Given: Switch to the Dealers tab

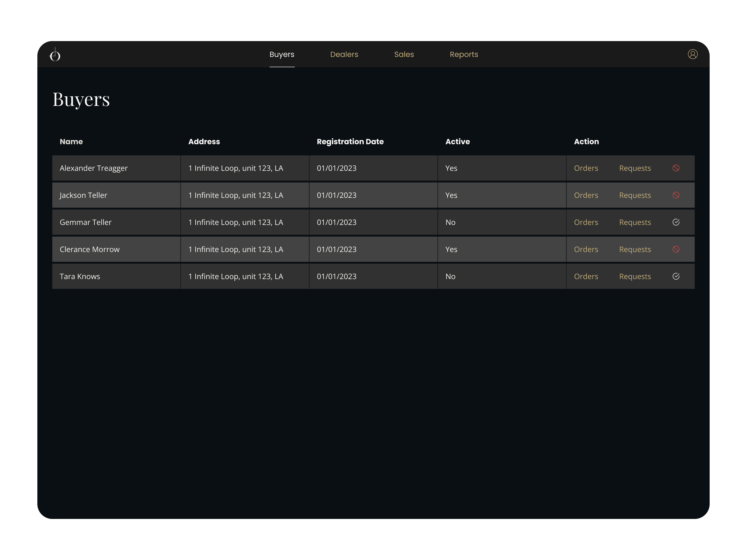Looking at the screenshot, I should [344, 54].
